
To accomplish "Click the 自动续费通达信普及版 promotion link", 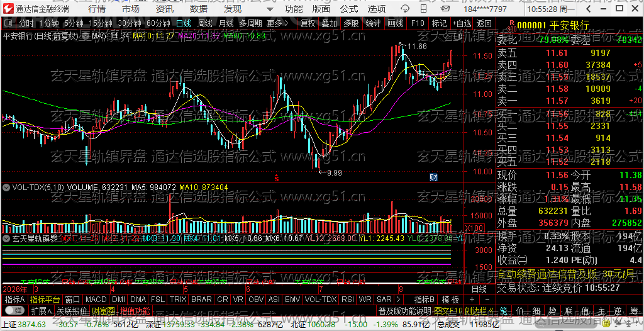I will [x=566, y=274].
